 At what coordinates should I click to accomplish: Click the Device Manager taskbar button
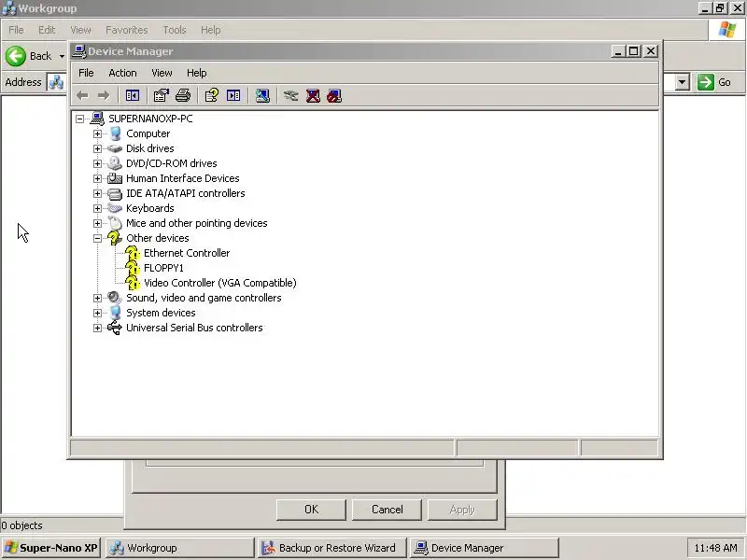484,548
